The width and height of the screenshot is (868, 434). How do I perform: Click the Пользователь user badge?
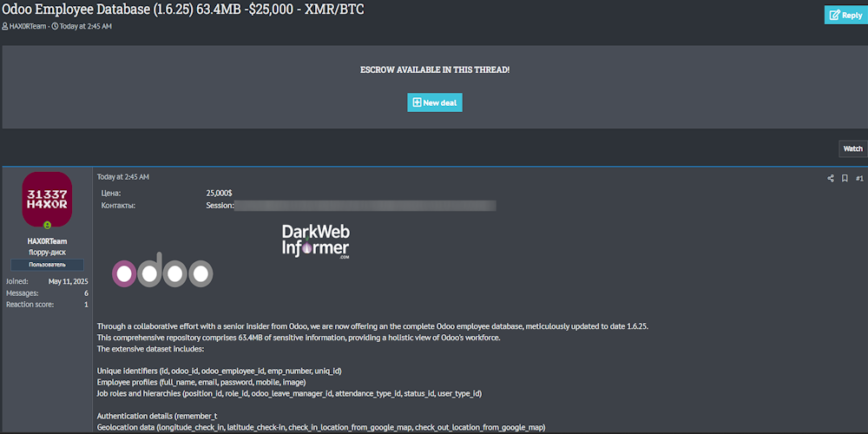click(47, 264)
